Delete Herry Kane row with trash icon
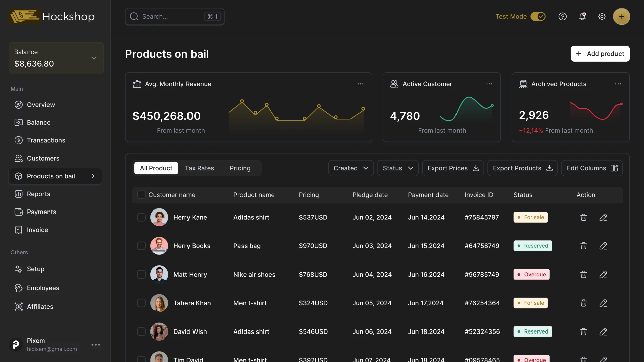This screenshot has height=362, width=644. coord(584,217)
